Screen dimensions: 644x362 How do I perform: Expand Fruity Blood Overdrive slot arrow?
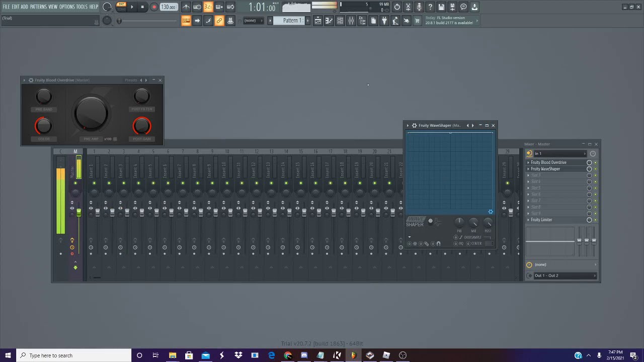pyautogui.click(x=528, y=162)
